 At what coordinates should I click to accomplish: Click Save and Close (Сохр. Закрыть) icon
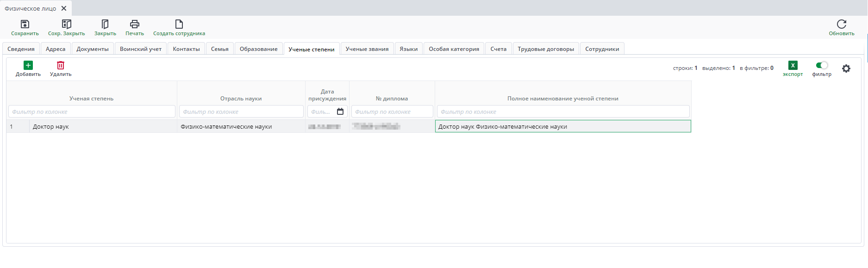[66, 24]
